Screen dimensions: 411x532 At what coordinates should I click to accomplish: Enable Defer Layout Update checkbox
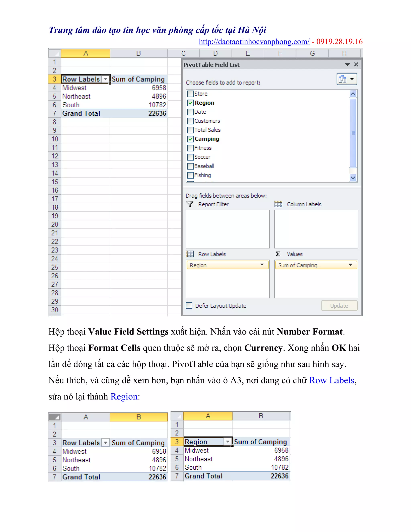click(189, 306)
